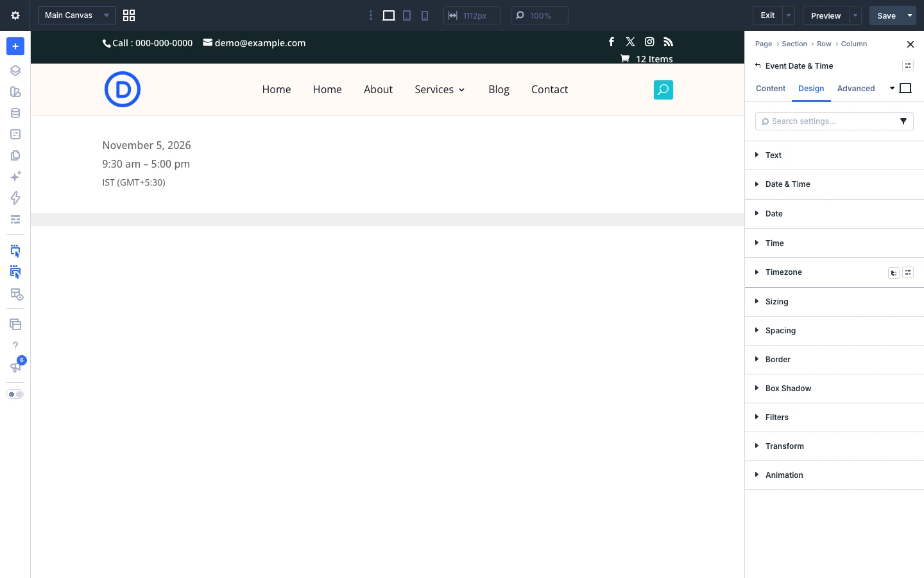The width and height of the screenshot is (924, 578).
Task: Open the Main Canvas dropdown
Action: point(77,15)
